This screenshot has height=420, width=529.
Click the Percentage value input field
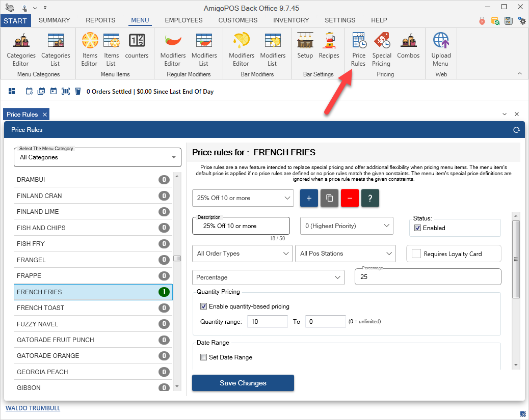coord(428,277)
